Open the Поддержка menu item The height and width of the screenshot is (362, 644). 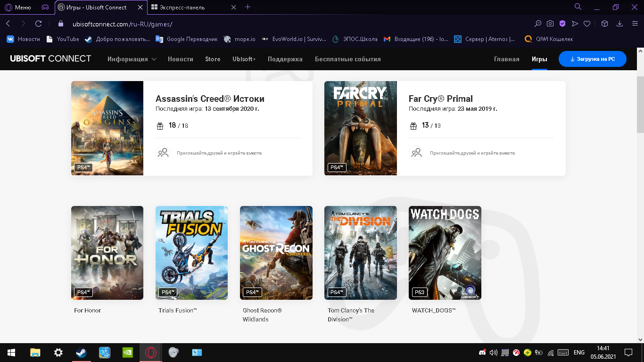[x=285, y=59]
